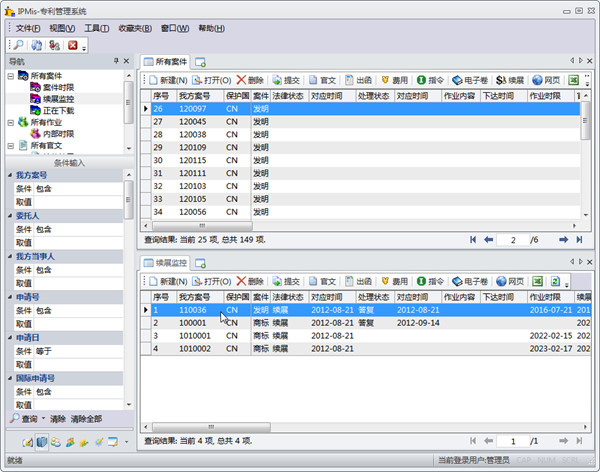This screenshot has width=600, height=472.
Task: Click the Excel export icon in 所有案件 toolbar
Action: (x=573, y=80)
